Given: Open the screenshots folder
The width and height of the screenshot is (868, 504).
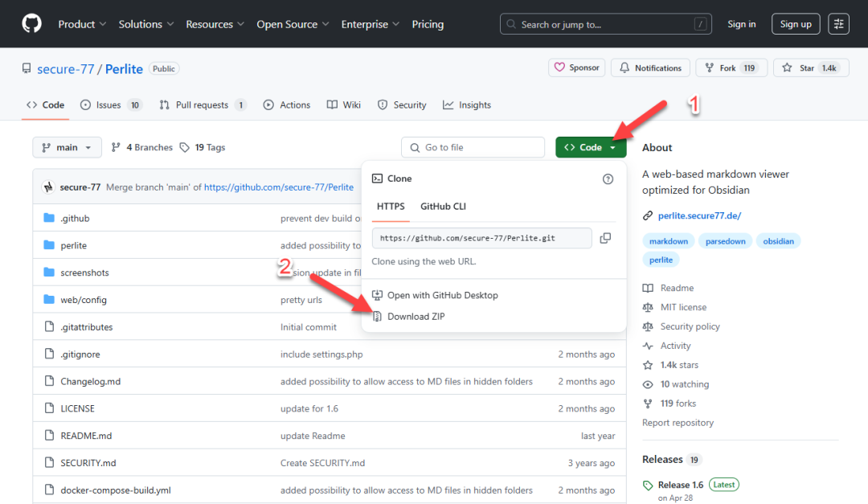Looking at the screenshot, I should tap(84, 272).
